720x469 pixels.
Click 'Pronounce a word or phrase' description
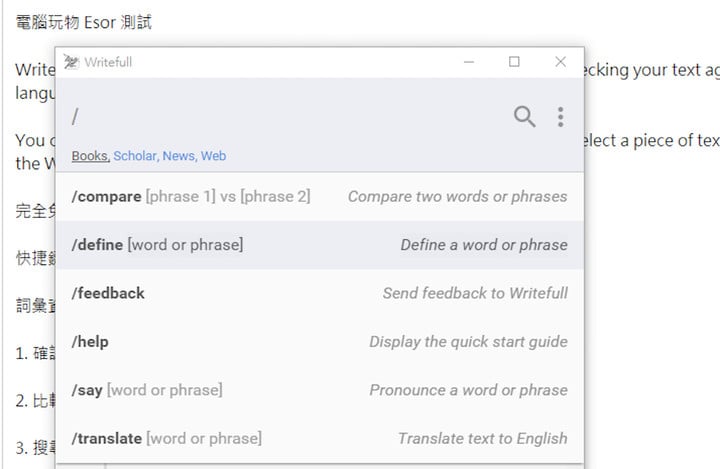[468, 390]
